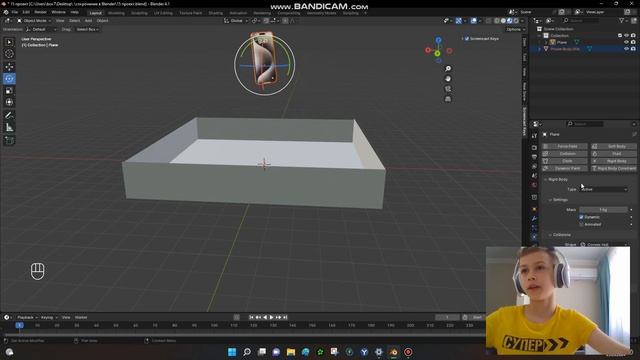This screenshot has width=640, height=360.
Task: Select the Add Cube tool
Action: coord(9,140)
